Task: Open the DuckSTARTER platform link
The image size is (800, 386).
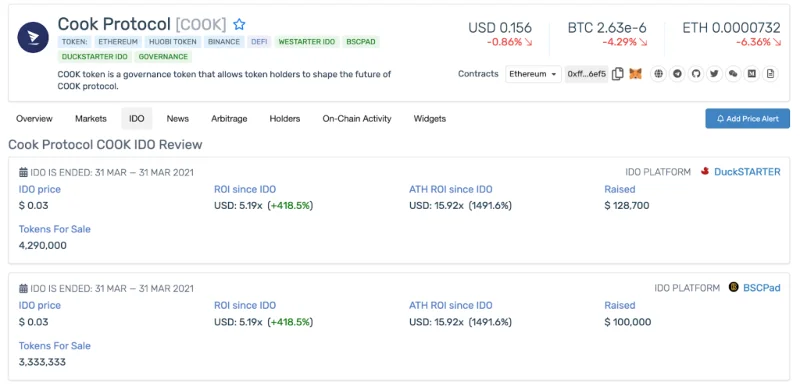Action: coord(747,172)
